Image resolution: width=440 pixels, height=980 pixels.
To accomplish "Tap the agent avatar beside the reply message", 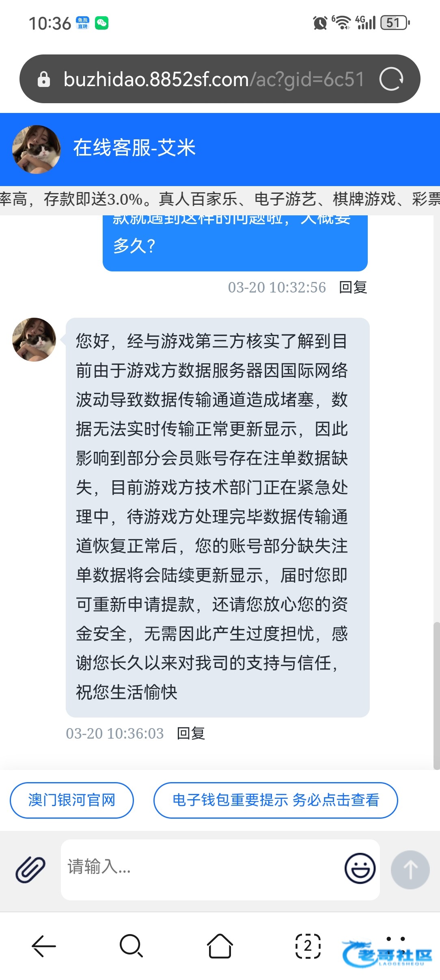I will click(x=34, y=340).
